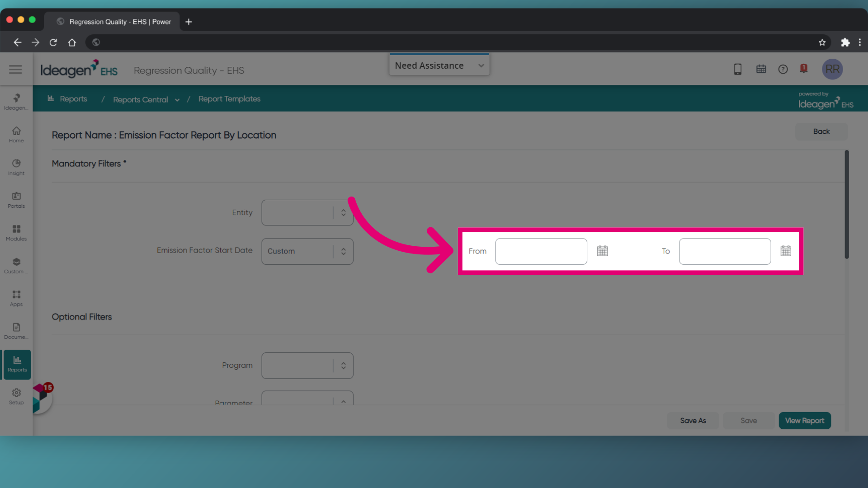Viewport: 868px width, 488px height.
Task: Click the From date input field
Action: point(541,251)
